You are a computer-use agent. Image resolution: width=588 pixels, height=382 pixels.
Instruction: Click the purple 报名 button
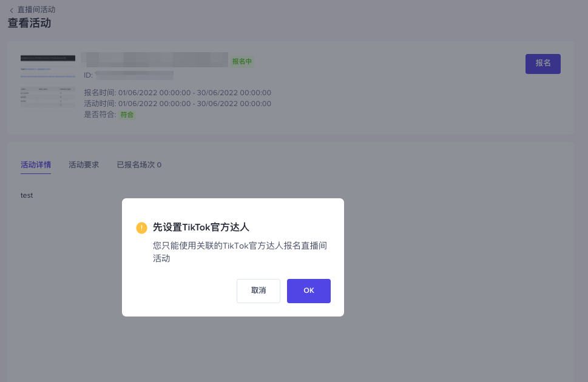coord(542,64)
